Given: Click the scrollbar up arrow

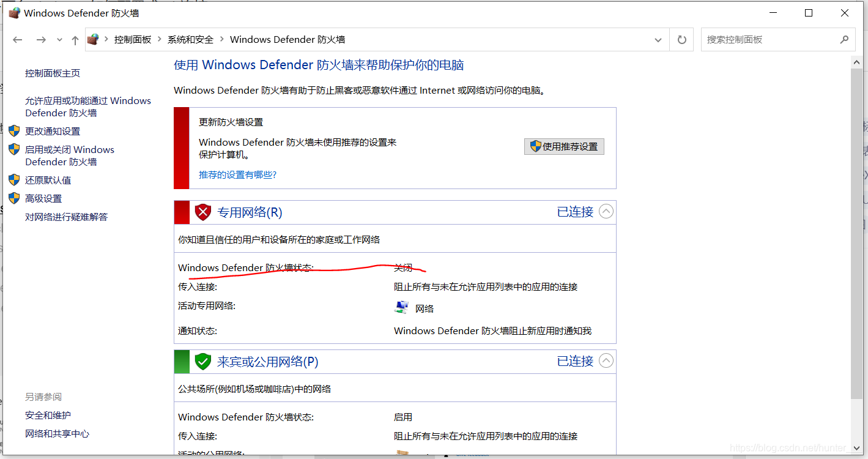Looking at the screenshot, I should tap(858, 61).
